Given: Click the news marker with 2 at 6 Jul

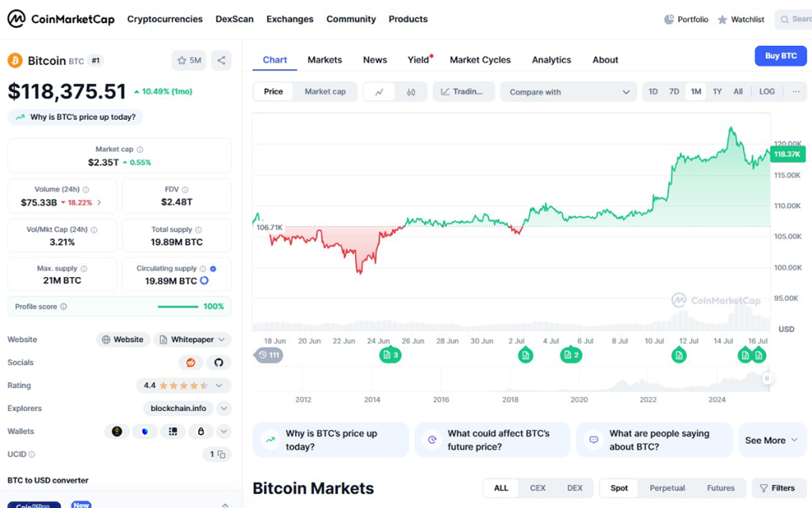Looking at the screenshot, I should [x=571, y=355].
